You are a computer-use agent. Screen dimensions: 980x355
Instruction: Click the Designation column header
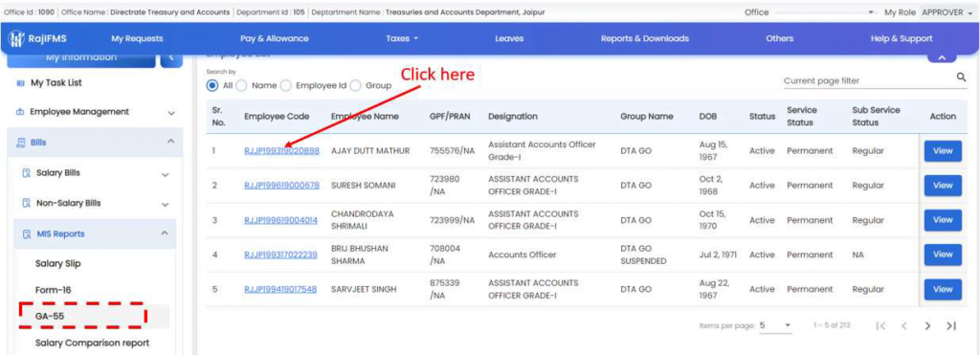(x=513, y=117)
